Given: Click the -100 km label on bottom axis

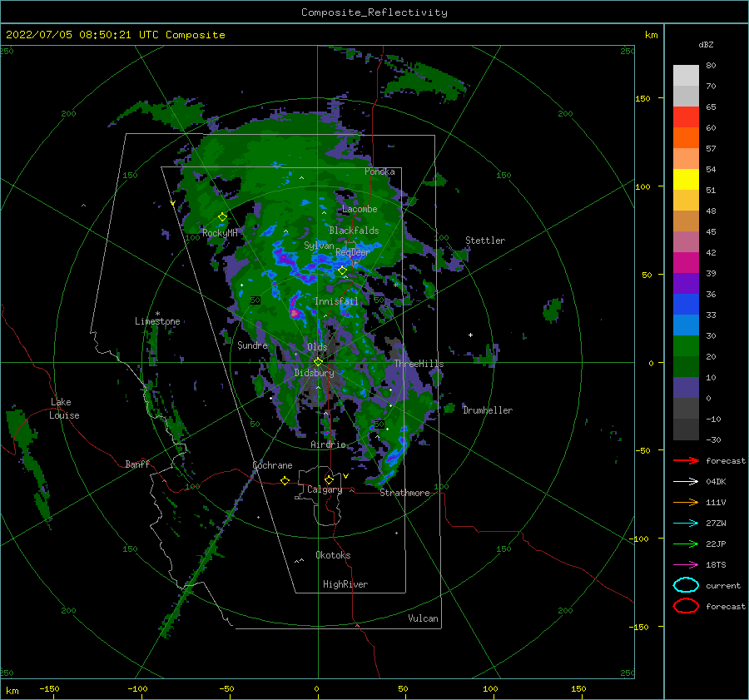Looking at the screenshot, I should (137, 688).
